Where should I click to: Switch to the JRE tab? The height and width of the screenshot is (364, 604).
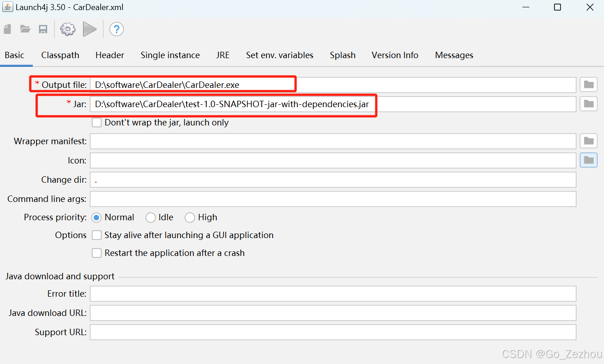pyautogui.click(x=223, y=55)
